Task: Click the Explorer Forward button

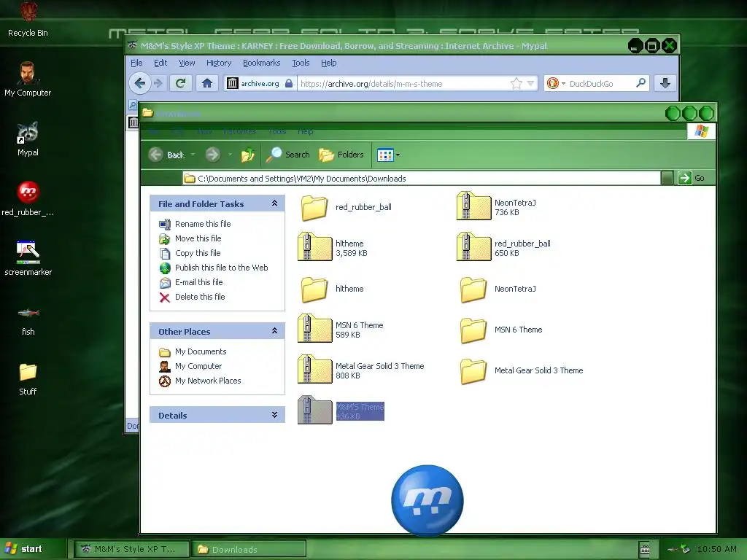Action: (x=213, y=155)
